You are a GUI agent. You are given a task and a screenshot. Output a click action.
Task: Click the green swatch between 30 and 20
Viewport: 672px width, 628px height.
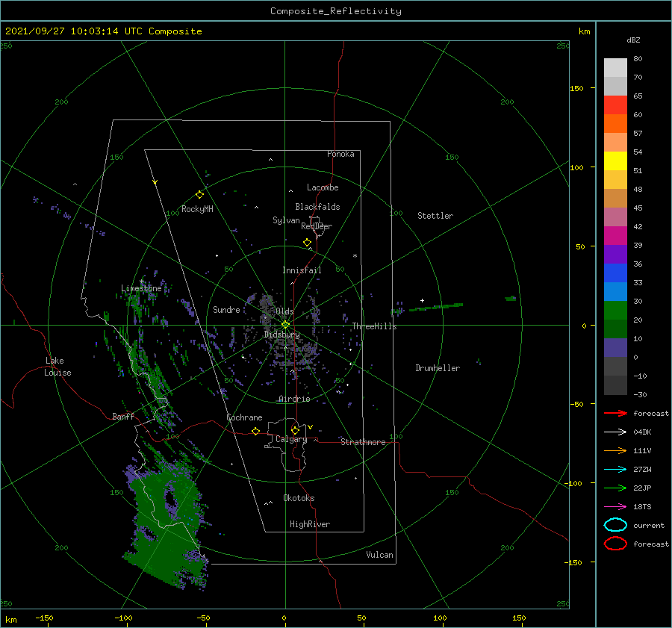615,310
